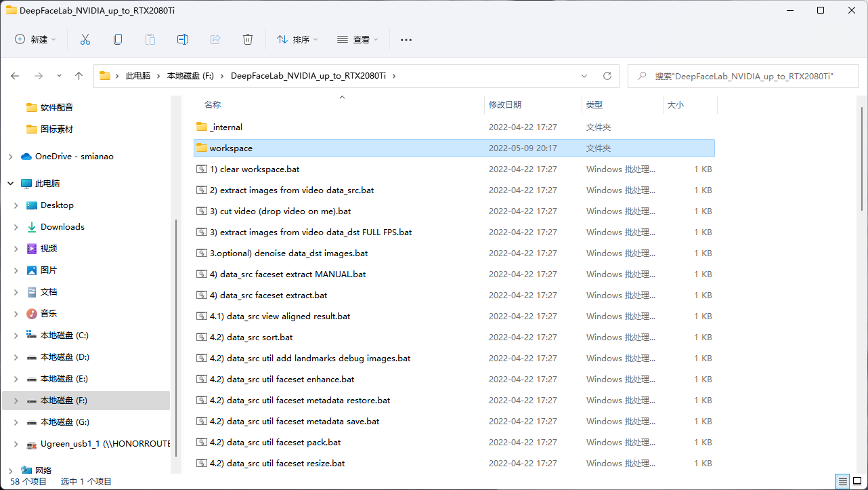Collapse 此电脑 tree node chevron
The image size is (868, 490).
[x=10, y=184]
